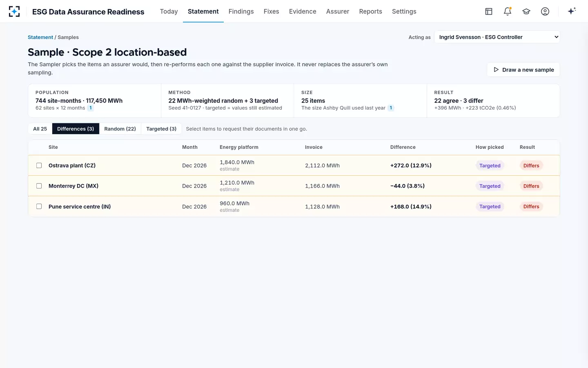Screen dimensions: 588x368
Task: Click the Month column header
Action: [x=190, y=147]
